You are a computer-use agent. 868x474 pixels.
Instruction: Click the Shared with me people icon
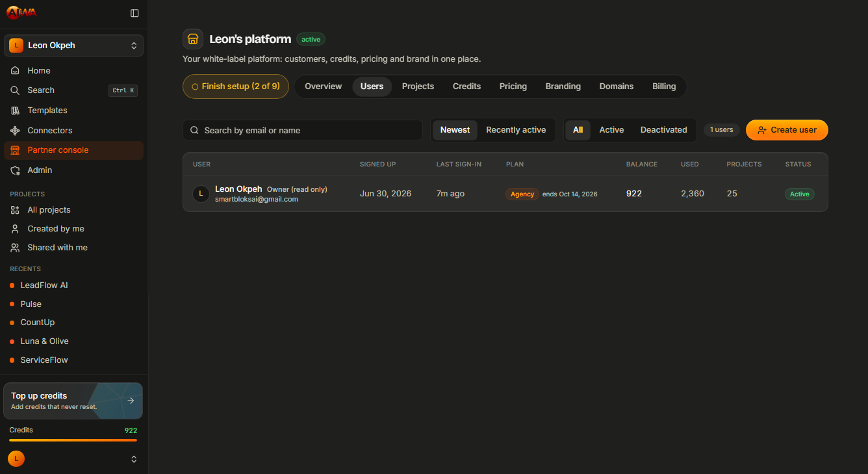pos(16,248)
